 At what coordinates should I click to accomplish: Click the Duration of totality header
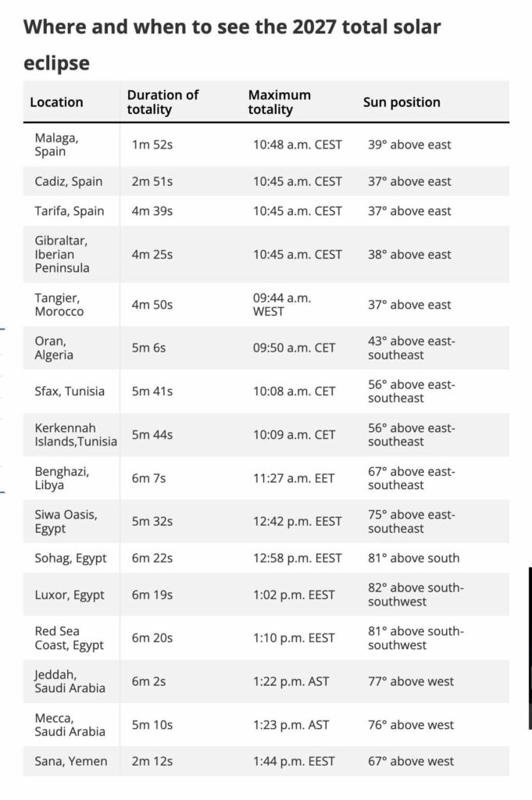tap(162, 102)
